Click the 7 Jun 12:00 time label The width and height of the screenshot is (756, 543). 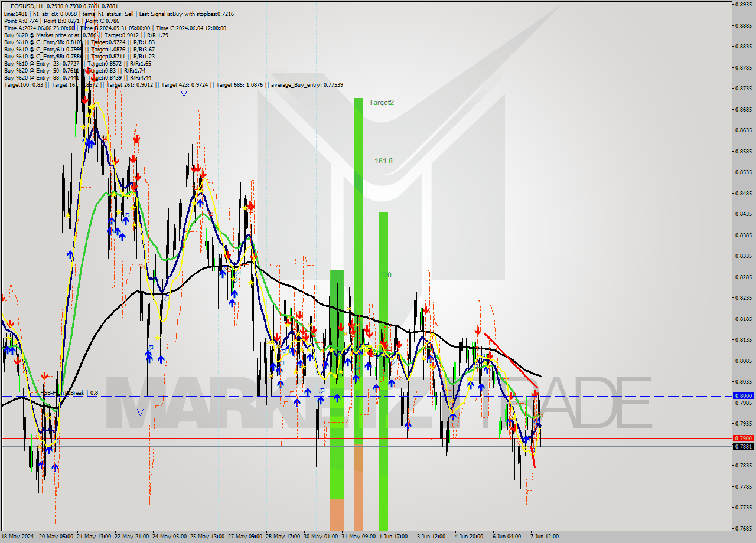[x=545, y=537]
